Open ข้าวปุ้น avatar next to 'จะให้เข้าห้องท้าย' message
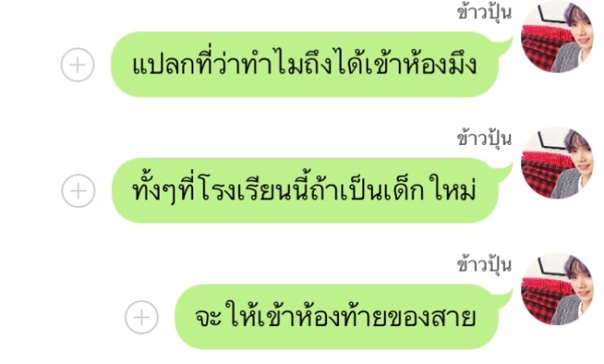The height and width of the screenshot is (364, 604). (x=557, y=290)
